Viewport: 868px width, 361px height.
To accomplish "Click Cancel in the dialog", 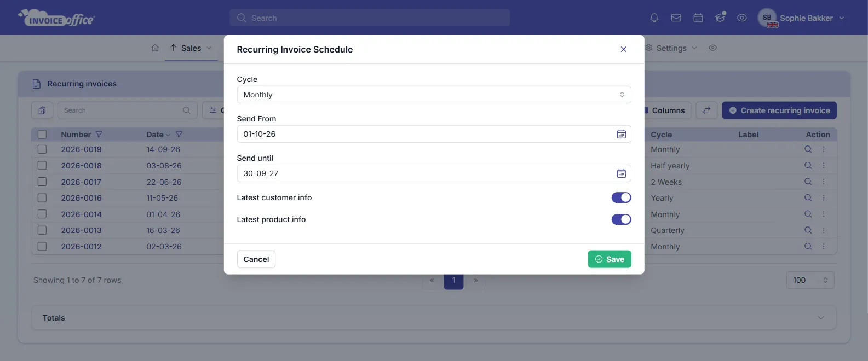I will (256, 259).
